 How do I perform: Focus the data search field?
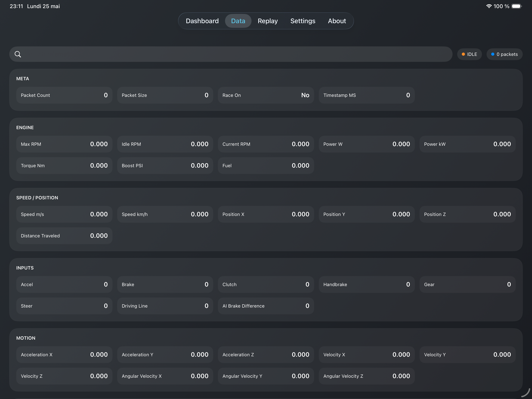point(231,54)
